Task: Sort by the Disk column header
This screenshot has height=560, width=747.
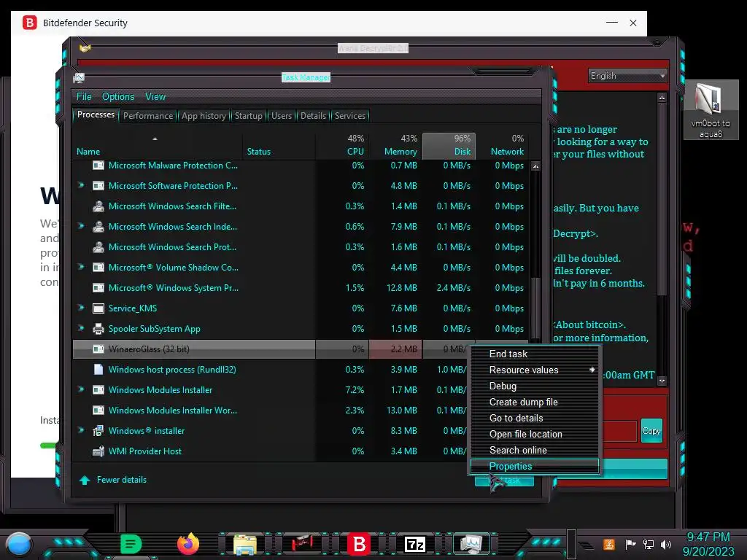Action: (449, 146)
